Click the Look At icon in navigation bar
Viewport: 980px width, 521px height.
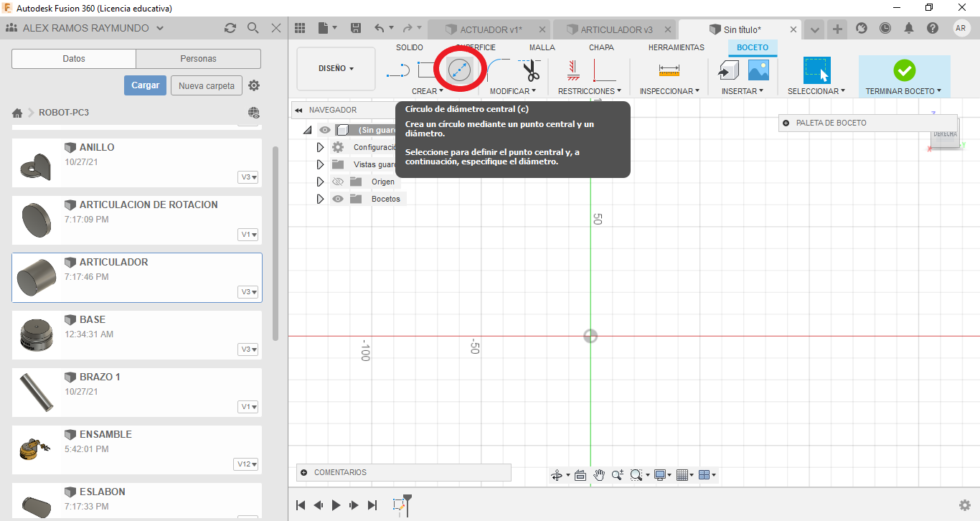[x=580, y=475]
